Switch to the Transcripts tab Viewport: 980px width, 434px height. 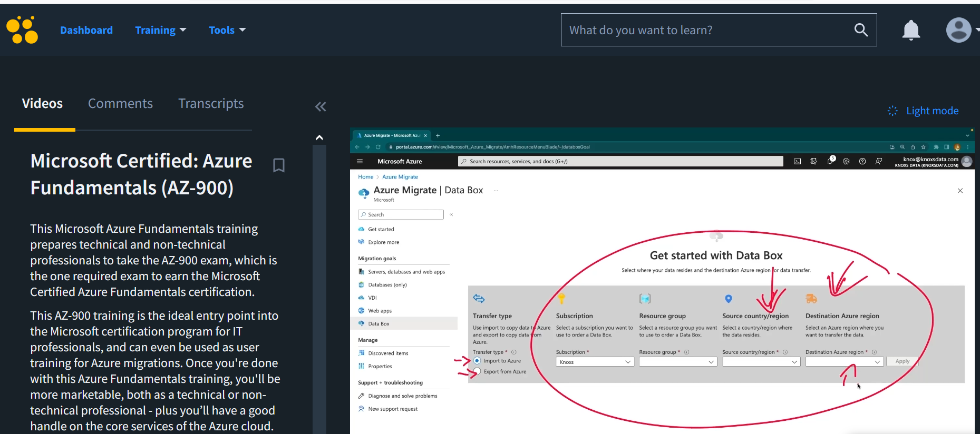[x=211, y=104]
